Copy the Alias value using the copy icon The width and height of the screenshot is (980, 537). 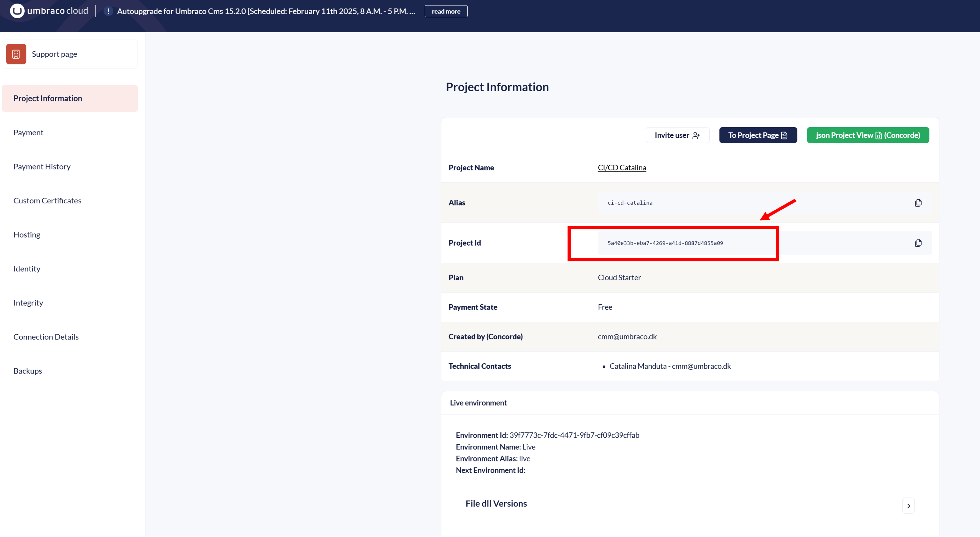click(918, 203)
